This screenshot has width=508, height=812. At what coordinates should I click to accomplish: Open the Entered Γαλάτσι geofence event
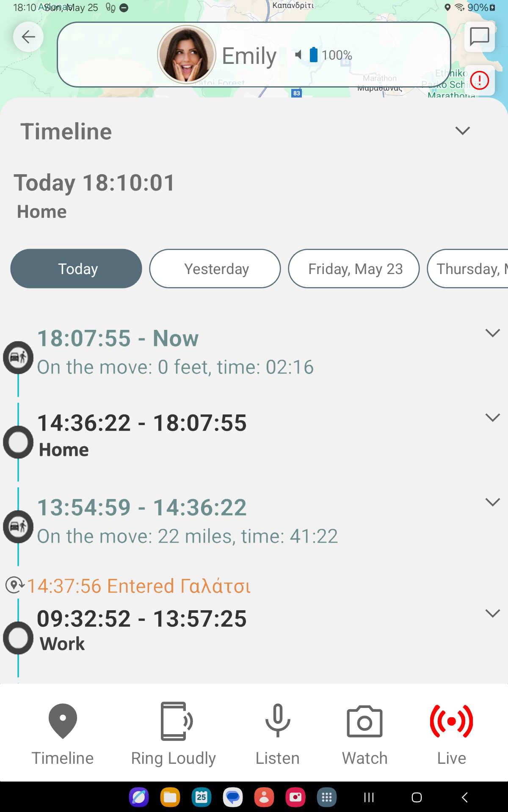coord(139,586)
